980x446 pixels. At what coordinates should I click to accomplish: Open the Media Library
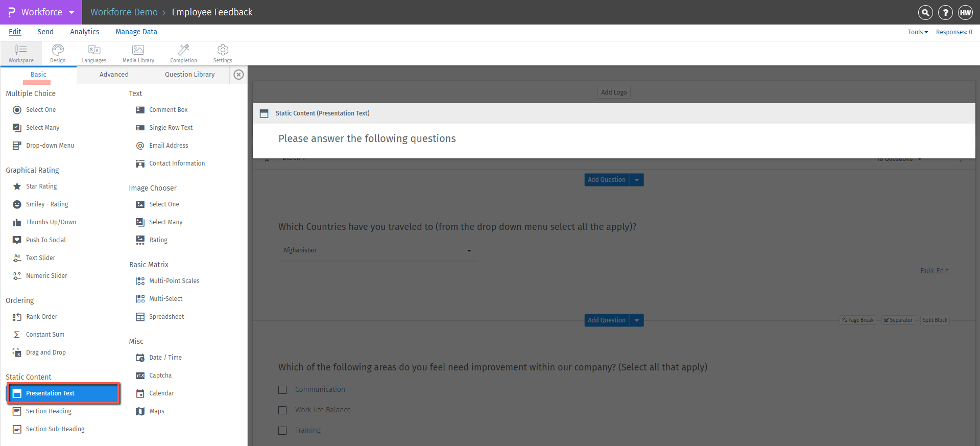(137, 53)
